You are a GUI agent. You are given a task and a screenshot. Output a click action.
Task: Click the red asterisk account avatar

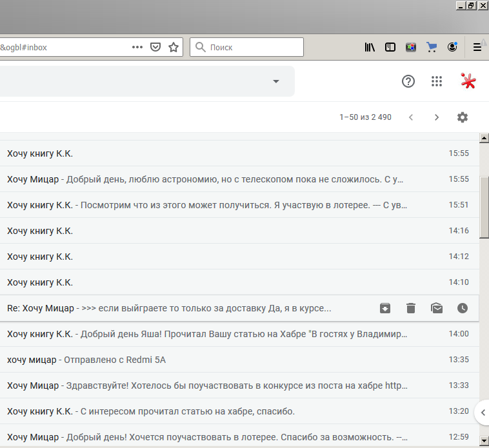click(468, 81)
